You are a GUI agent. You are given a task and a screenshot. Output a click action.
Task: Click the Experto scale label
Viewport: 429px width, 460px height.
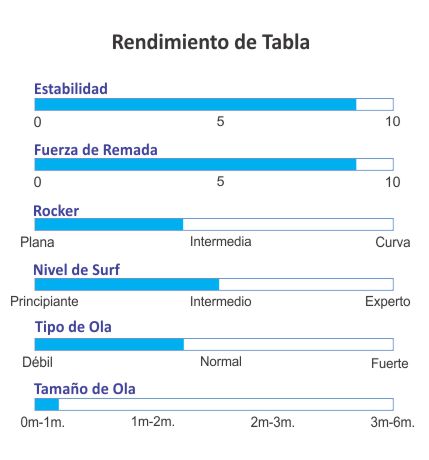coord(388,302)
